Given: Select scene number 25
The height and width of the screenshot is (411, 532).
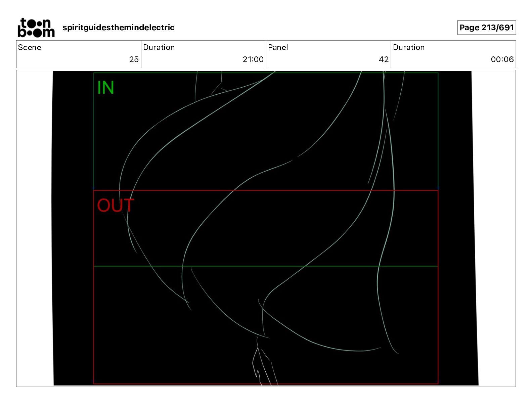Looking at the screenshot, I should click(x=134, y=59).
